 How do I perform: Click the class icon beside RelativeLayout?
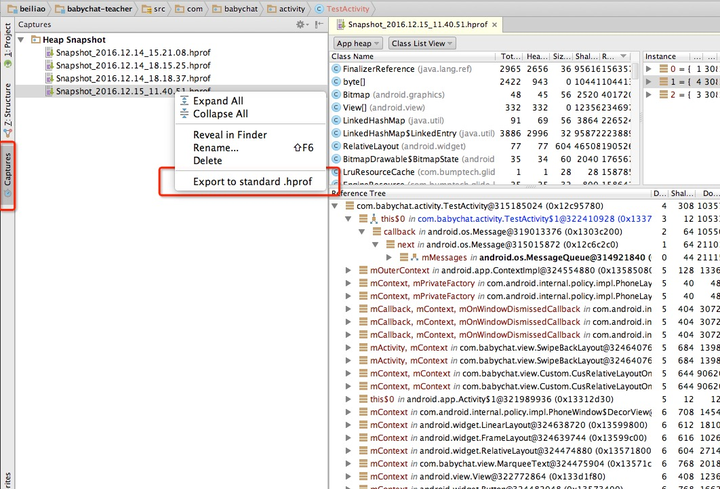click(336, 146)
